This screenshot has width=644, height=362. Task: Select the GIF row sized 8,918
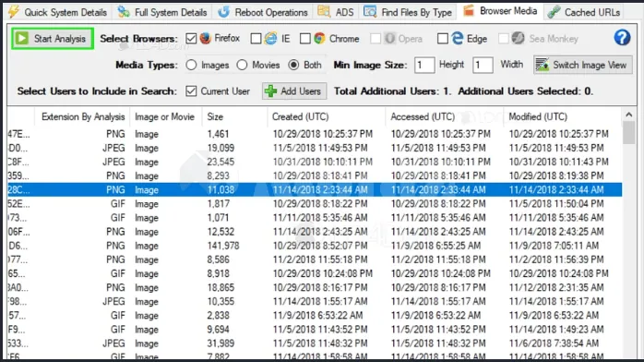(x=315, y=273)
